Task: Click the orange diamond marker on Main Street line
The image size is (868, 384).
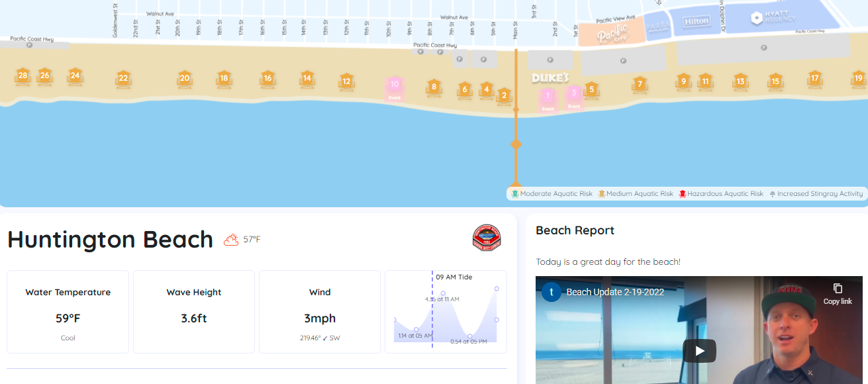Action: (x=516, y=143)
